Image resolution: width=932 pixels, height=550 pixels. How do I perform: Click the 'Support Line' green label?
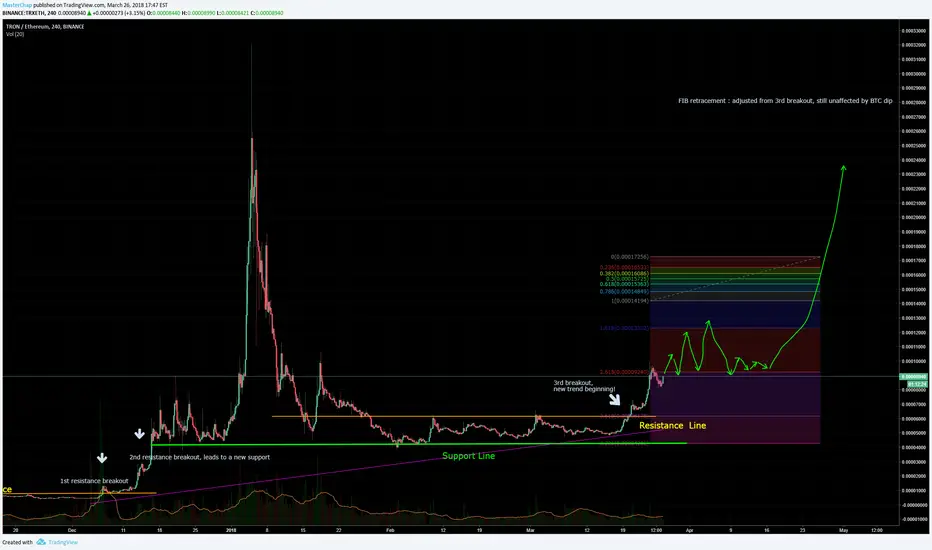click(x=468, y=456)
